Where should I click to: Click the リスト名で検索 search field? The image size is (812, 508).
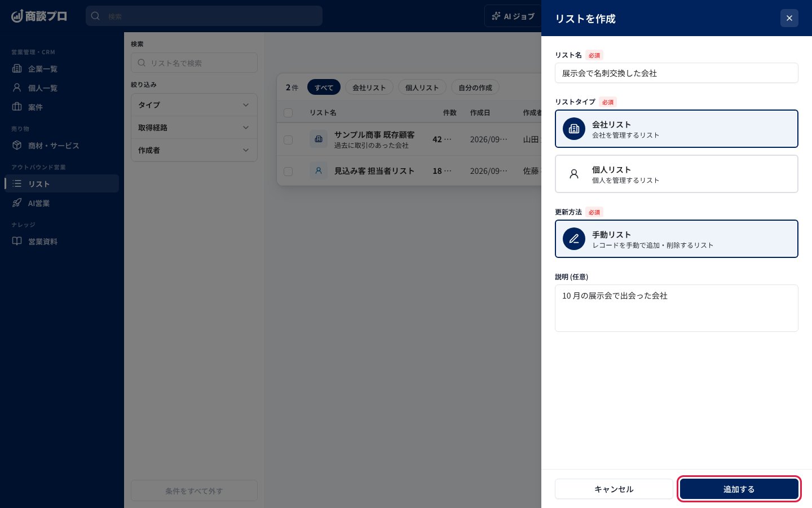pos(194,63)
